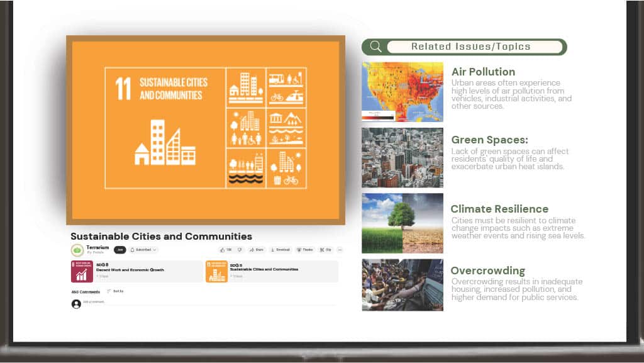Viewport: 644px width, 363px height.
Task: Click the "Urban areas often experience" description
Action: tap(511, 94)
